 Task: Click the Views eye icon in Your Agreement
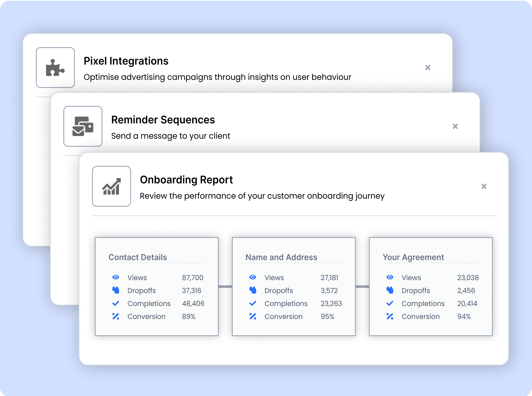(390, 277)
